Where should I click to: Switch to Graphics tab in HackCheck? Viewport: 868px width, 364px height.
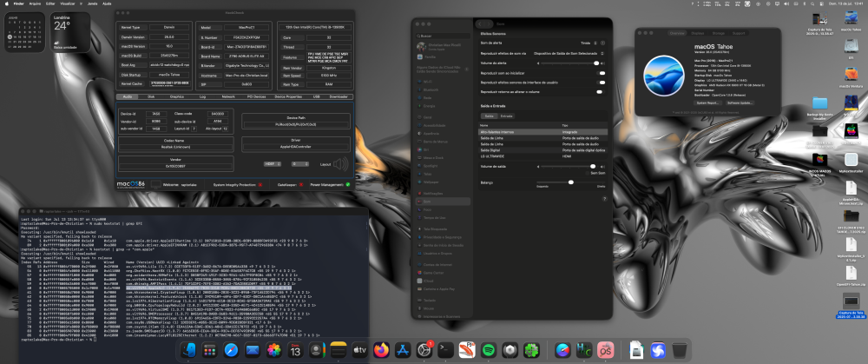[177, 96]
